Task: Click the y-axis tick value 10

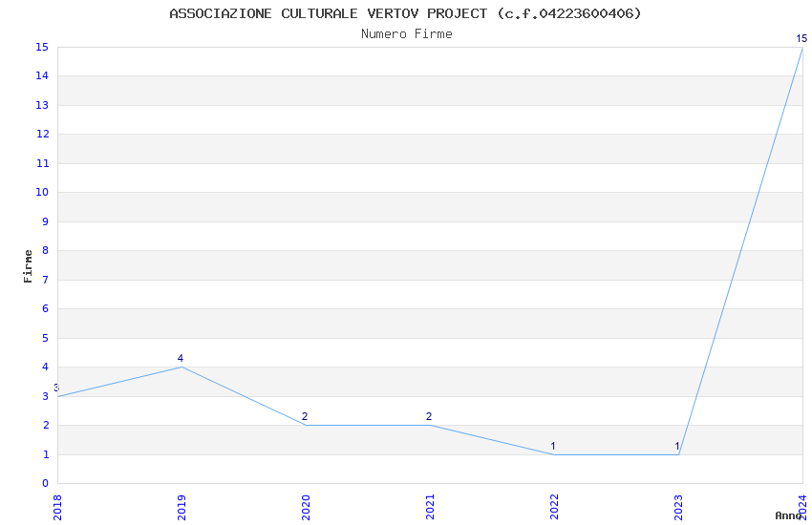Action: (x=42, y=193)
